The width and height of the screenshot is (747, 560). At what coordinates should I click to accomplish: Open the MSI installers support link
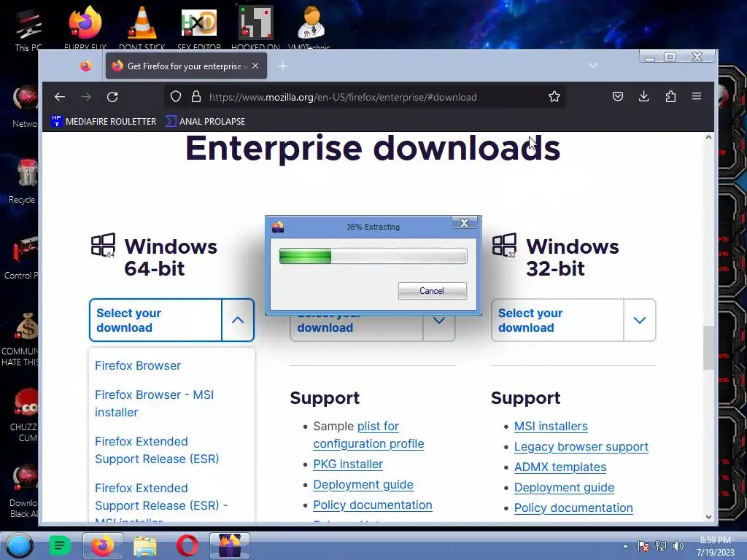tap(551, 426)
